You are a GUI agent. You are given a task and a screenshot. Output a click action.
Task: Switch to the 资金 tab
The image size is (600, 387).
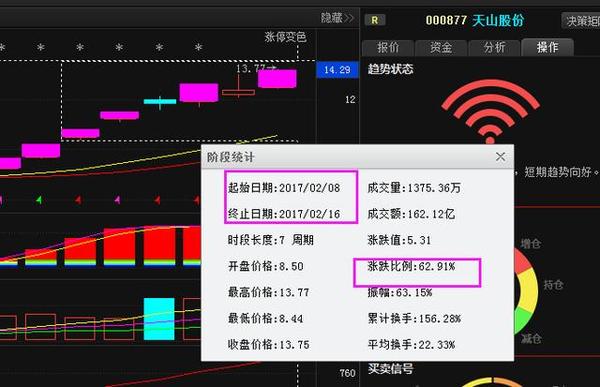441,47
